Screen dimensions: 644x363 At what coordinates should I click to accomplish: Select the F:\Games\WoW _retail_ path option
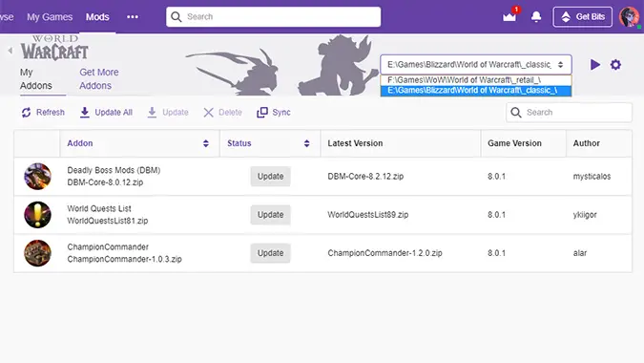click(x=476, y=80)
